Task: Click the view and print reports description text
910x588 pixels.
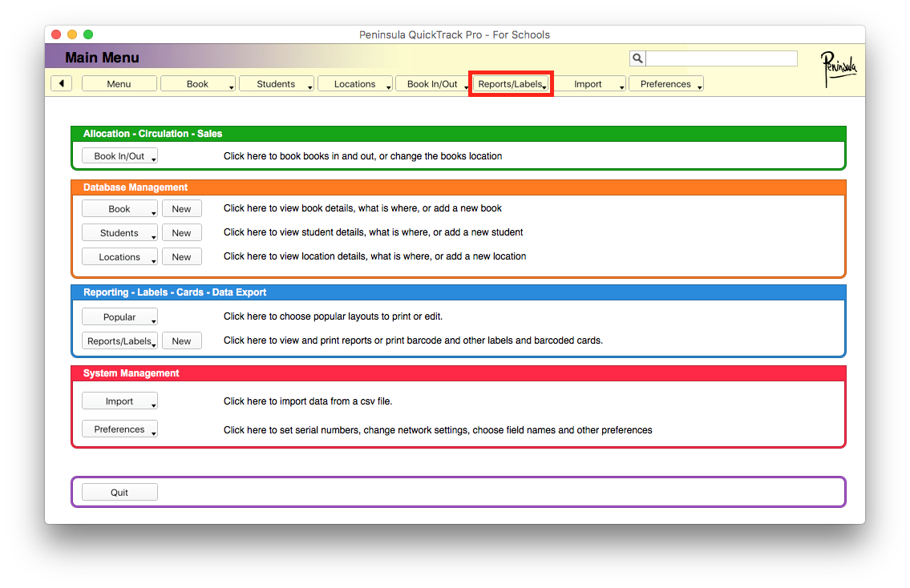Action: 413,340
